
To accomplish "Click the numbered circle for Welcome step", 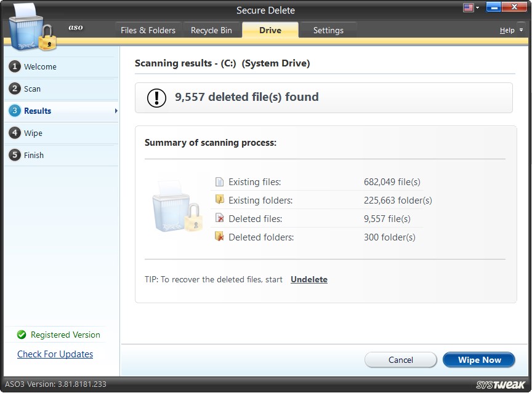I will pyautogui.click(x=15, y=66).
